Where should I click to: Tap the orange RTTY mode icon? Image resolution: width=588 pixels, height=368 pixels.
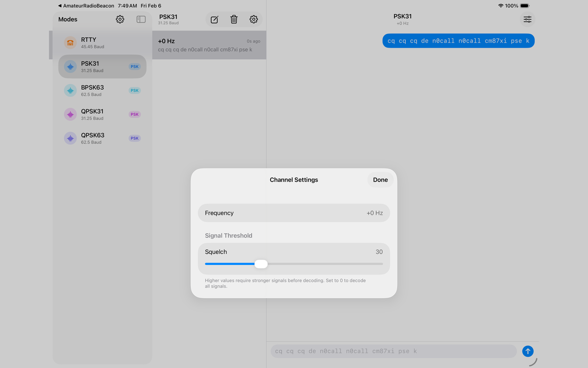70,43
